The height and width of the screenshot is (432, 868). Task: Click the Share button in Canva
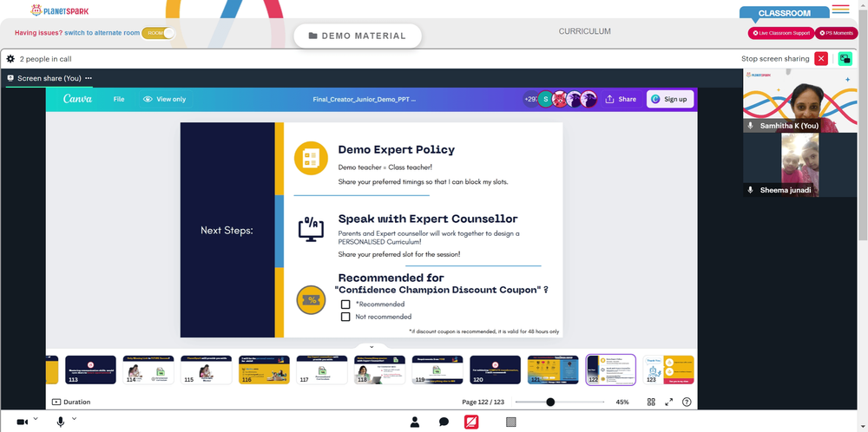[621, 99]
